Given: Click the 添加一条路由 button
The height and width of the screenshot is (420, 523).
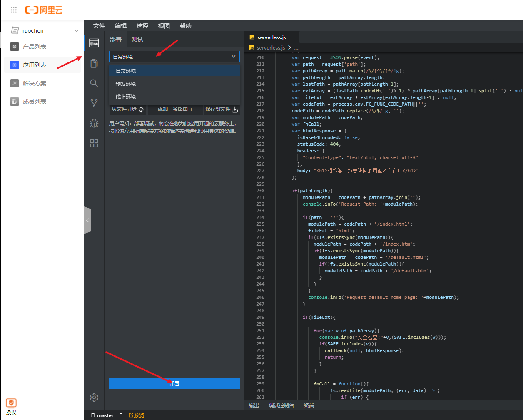Looking at the screenshot, I should click(175, 109).
